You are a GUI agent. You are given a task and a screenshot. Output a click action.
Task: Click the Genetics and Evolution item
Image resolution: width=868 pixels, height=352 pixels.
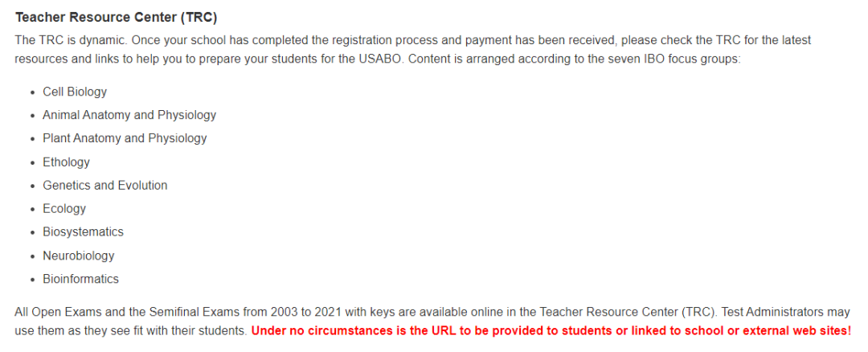(x=105, y=186)
